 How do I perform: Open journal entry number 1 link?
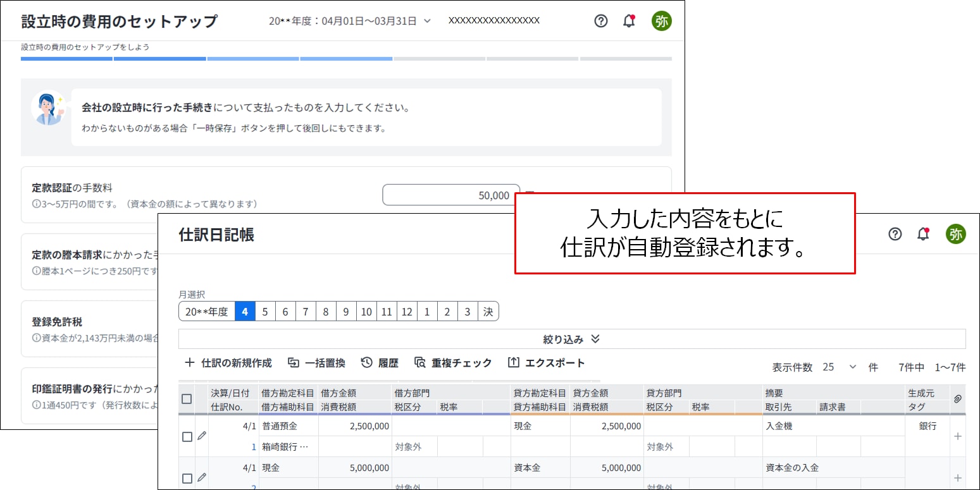254,447
